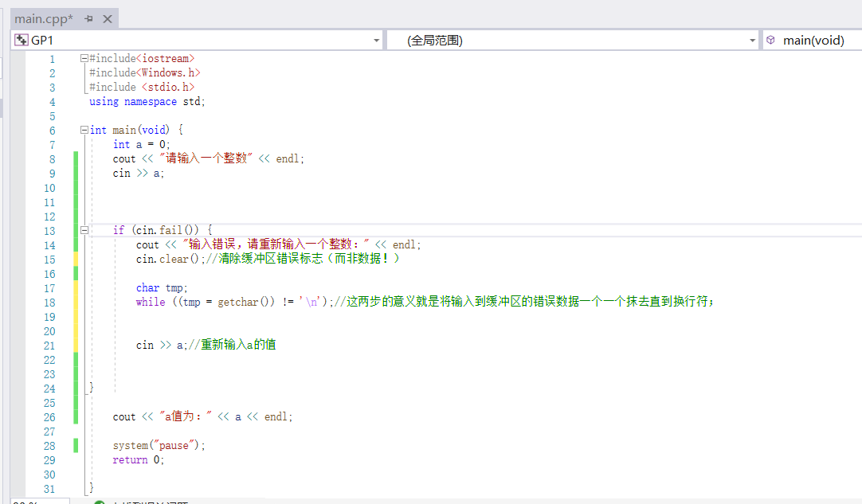Screen dimensions: 862x504
Task: Click the "char tmp;" declaration
Action: click(162, 288)
